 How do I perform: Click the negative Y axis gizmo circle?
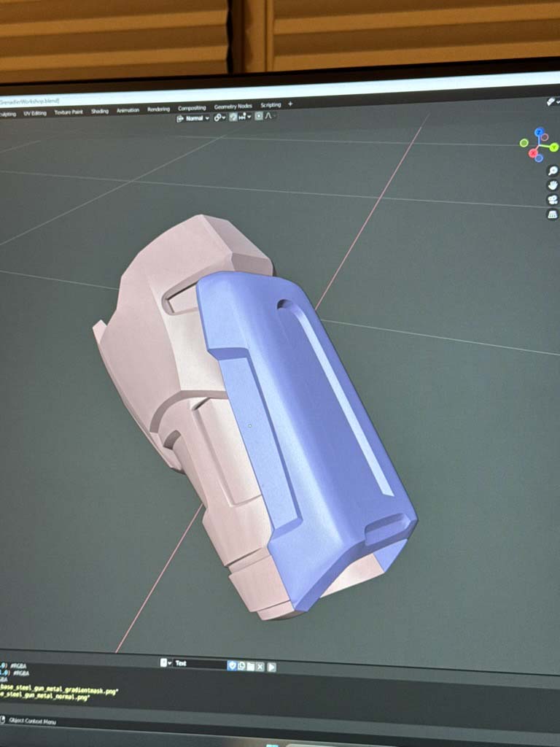pyautogui.click(x=524, y=143)
